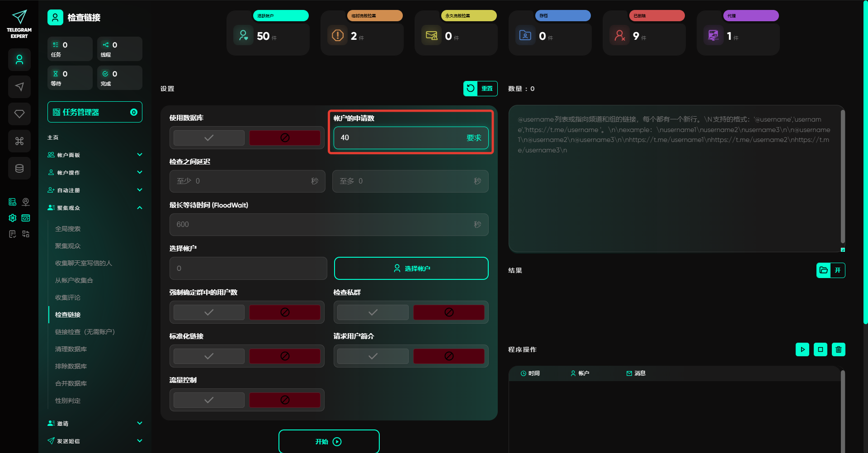Screen dimensions: 868x453
Task: Open the diamond icon in left sidebar
Action: point(19,114)
